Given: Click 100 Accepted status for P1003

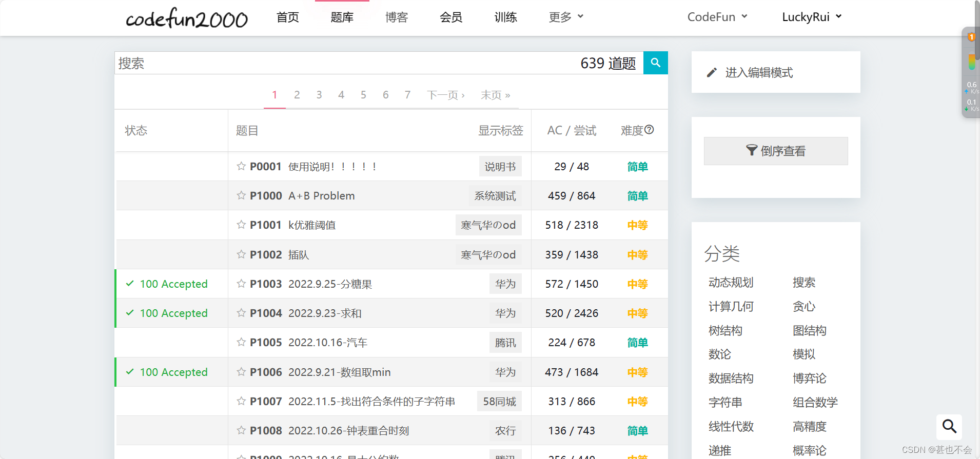Looking at the screenshot, I should [x=173, y=284].
